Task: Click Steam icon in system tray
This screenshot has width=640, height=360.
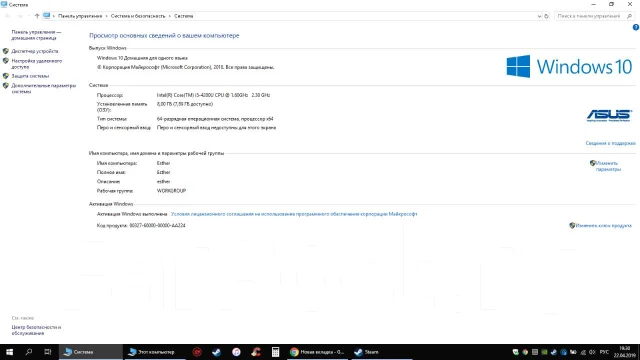Action: tap(554, 352)
